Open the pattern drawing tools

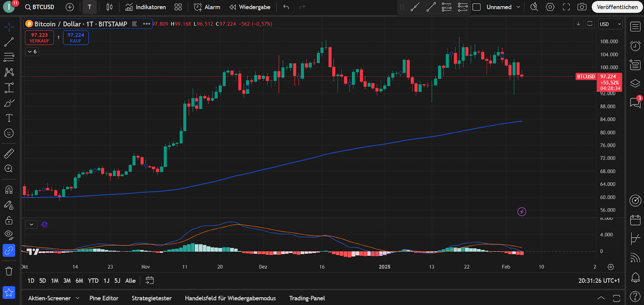(x=9, y=72)
